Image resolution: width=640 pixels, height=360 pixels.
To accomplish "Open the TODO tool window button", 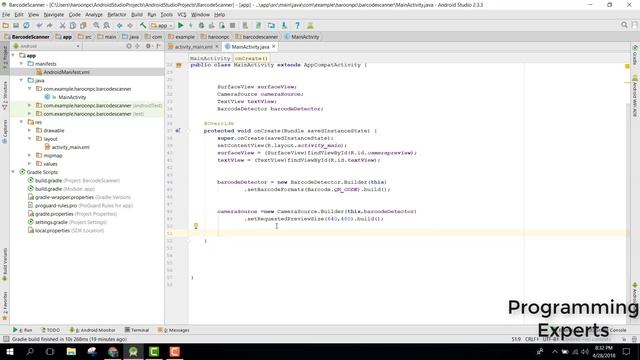I will (51, 330).
